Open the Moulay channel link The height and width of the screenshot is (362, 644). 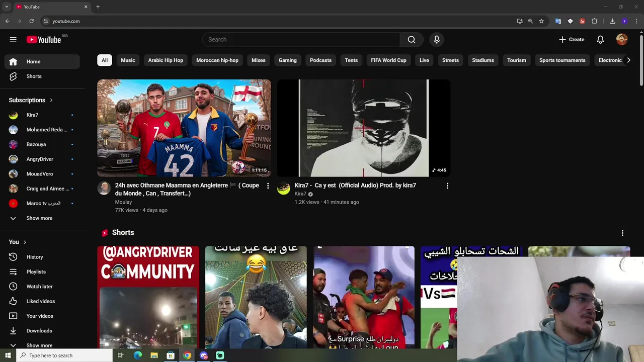[123, 202]
